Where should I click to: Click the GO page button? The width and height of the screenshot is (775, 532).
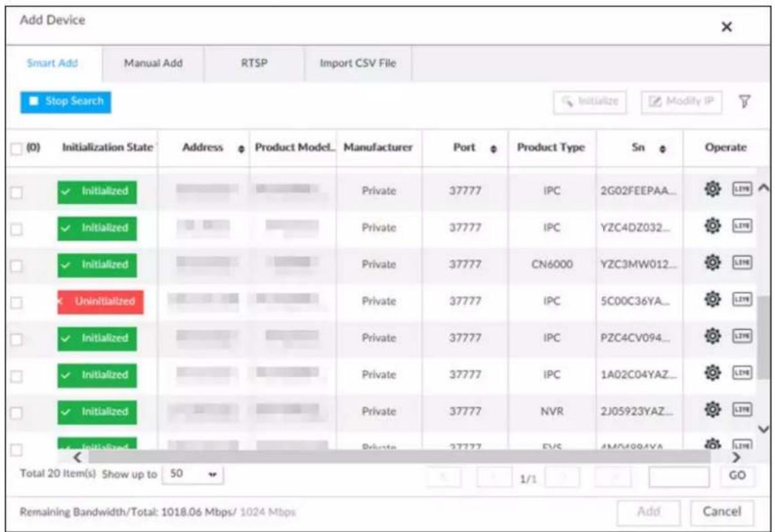737,476
